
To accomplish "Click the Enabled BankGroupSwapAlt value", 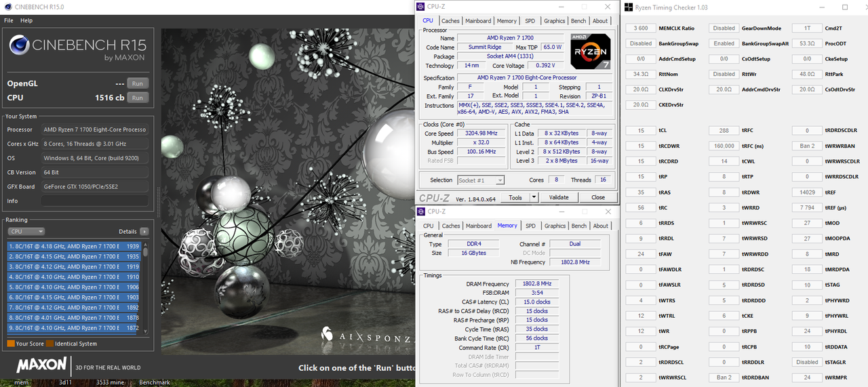I will coord(724,43).
